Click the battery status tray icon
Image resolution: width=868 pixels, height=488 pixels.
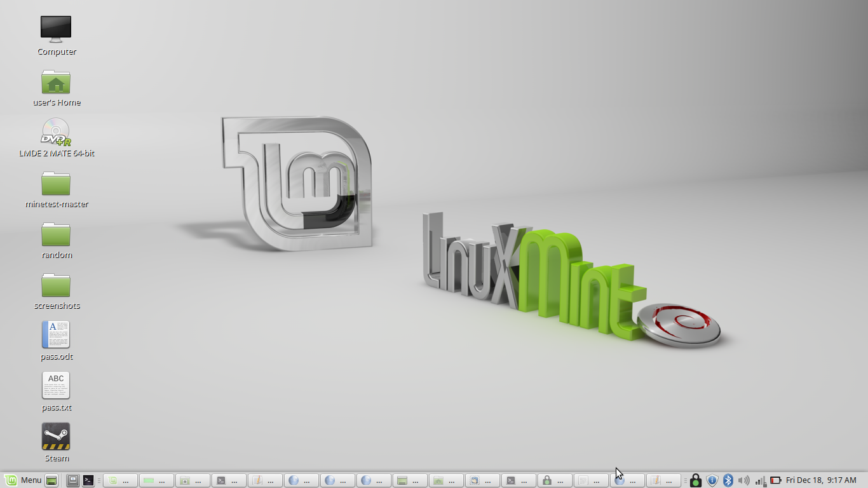coord(775,480)
